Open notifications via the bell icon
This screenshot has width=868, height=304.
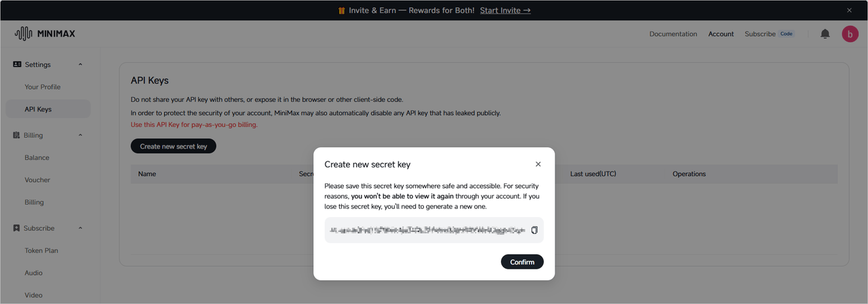pyautogui.click(x=825, y=34)
